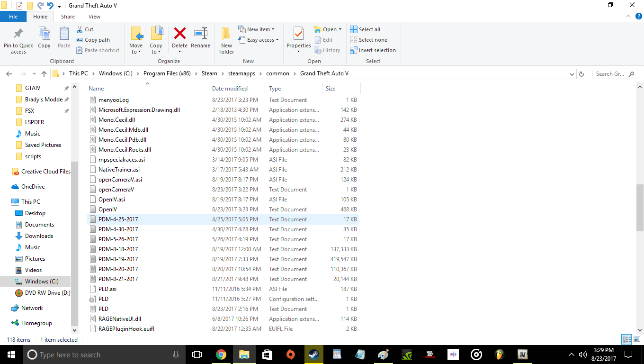This screenshot has width=644, height=364.
Task: Click the New folder icon
Action: pos(226,34)
